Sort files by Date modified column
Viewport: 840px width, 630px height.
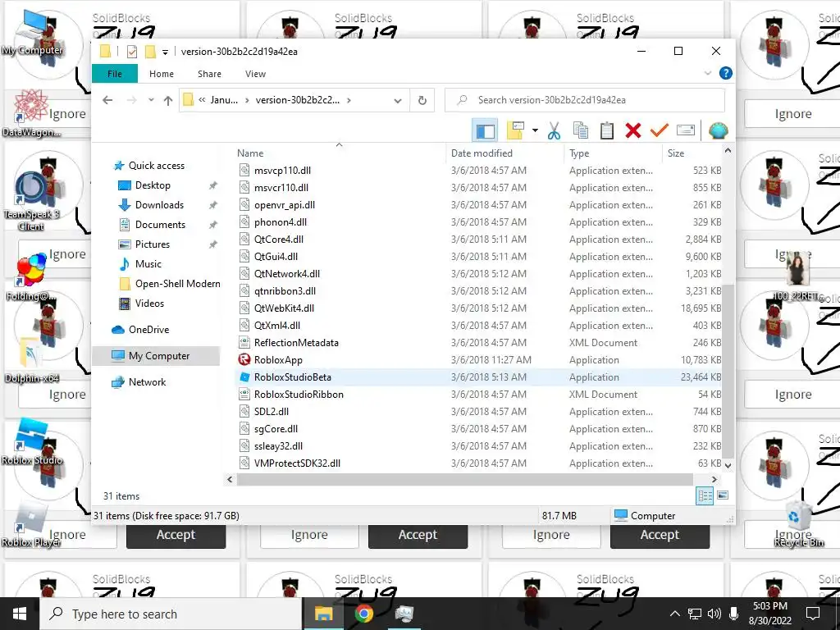(482, 153)
